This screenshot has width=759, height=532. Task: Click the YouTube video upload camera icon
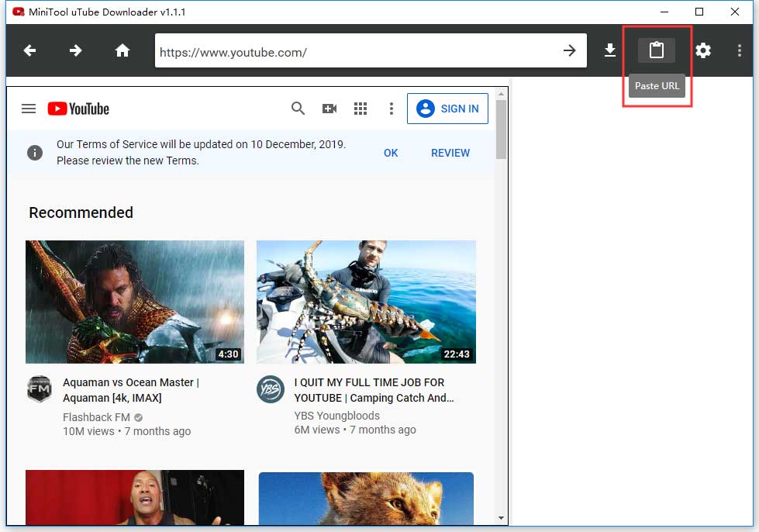point(329,109)
